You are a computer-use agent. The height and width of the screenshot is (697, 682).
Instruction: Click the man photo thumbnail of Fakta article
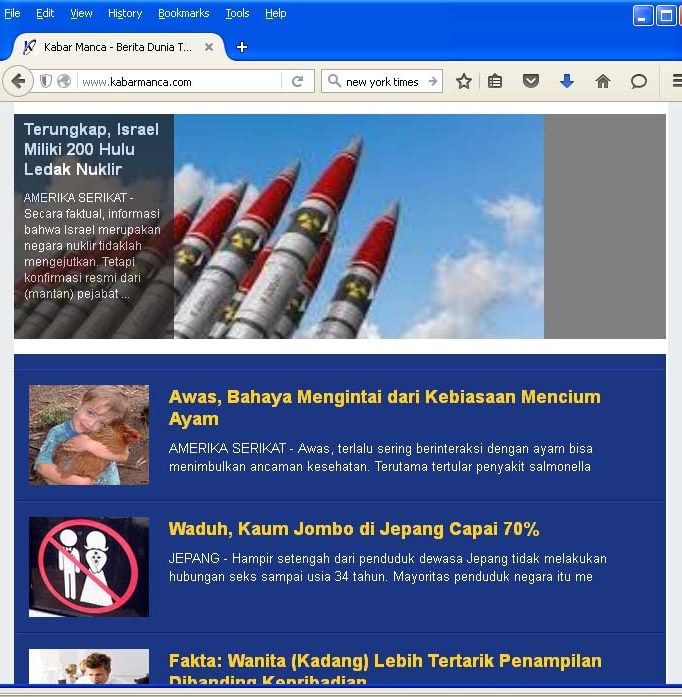[x=89, y=666]
